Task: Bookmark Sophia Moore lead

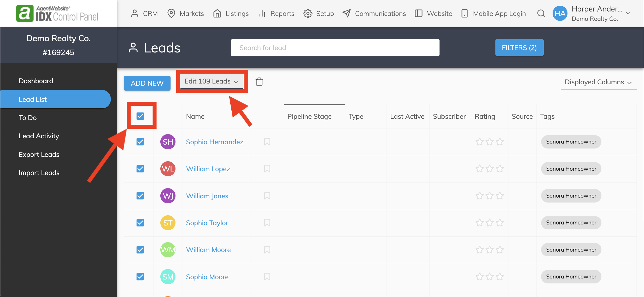Action: click(x=267, y=277)
